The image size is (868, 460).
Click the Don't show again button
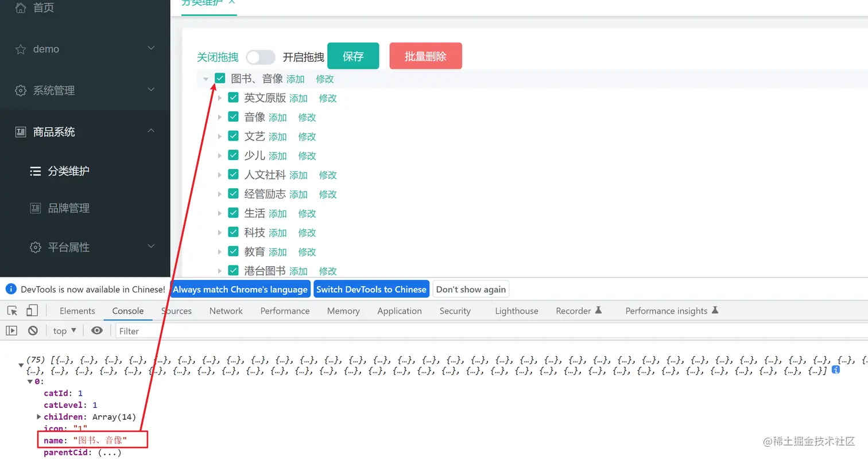(471, 289)
